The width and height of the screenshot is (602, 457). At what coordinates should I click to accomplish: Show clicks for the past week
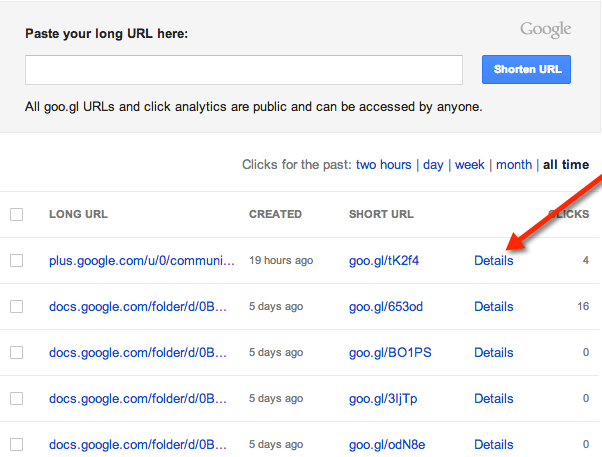tap(470, 165)
